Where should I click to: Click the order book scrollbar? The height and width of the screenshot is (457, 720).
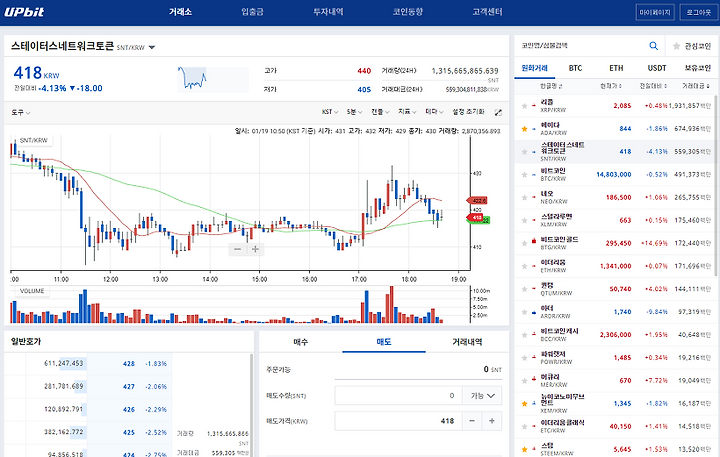pos(251,405)
